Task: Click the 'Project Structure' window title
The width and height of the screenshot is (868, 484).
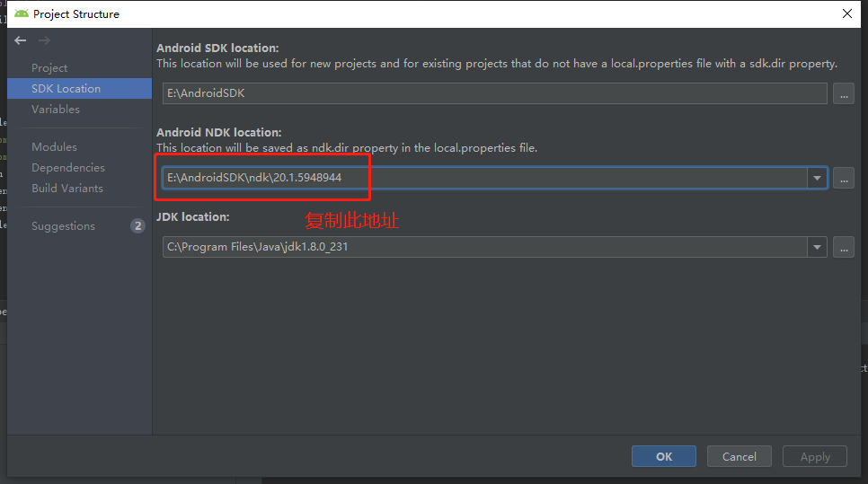Action: click(x=75, y=14)
